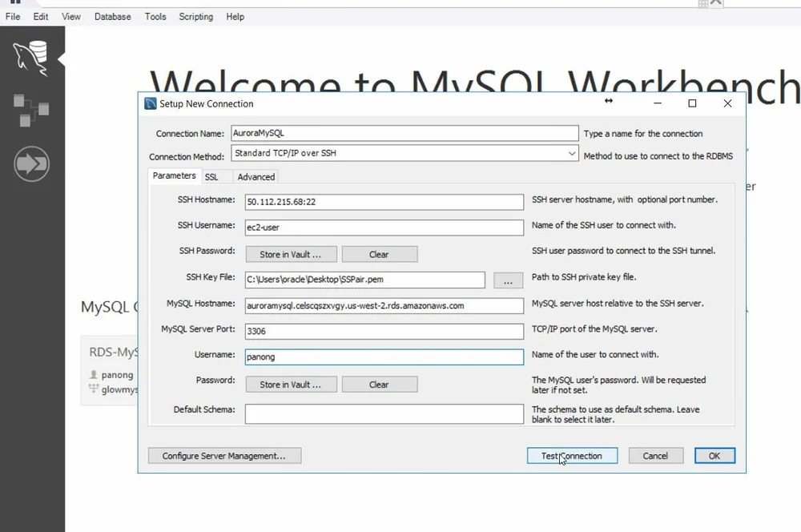Screen dimensions: 801x532
Task: Open the Migration wizard sidebar icon
Action: coord(32,164)
